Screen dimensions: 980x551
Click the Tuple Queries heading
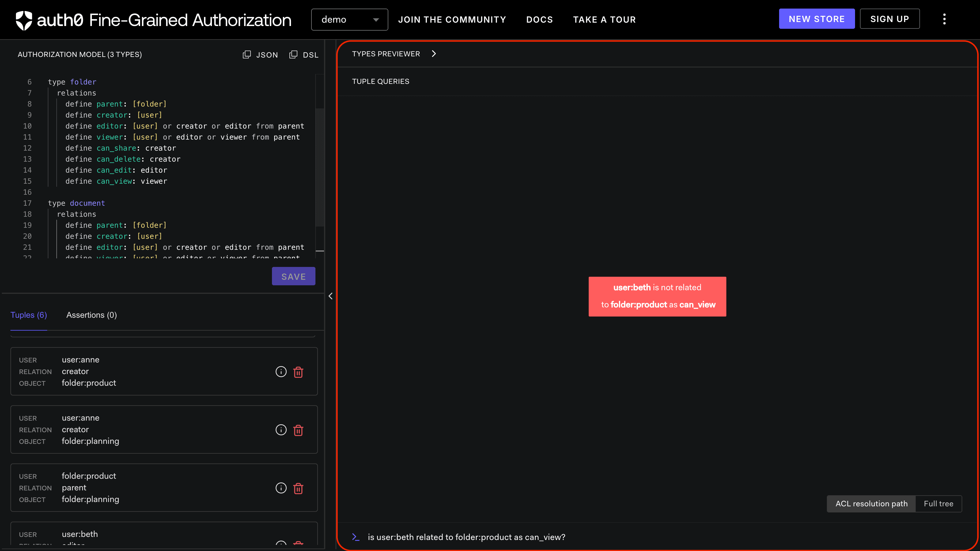pyautogui.click(x=380, y=81)
